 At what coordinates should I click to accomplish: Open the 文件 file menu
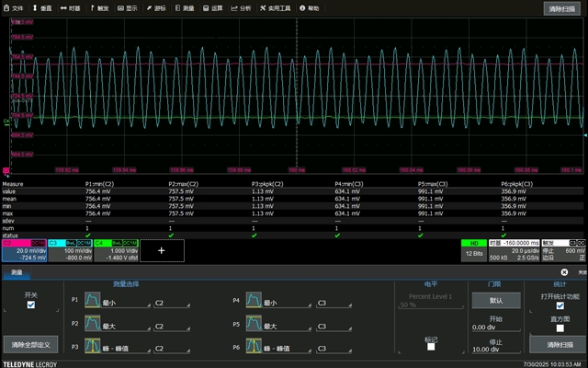(x=14, y=7)
